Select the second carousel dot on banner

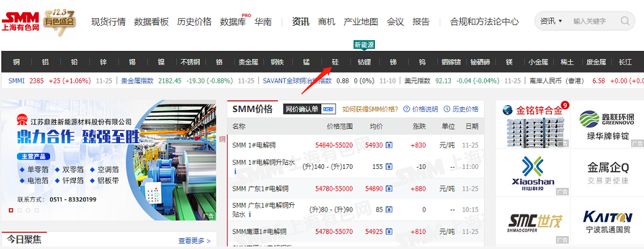[20, 210]
